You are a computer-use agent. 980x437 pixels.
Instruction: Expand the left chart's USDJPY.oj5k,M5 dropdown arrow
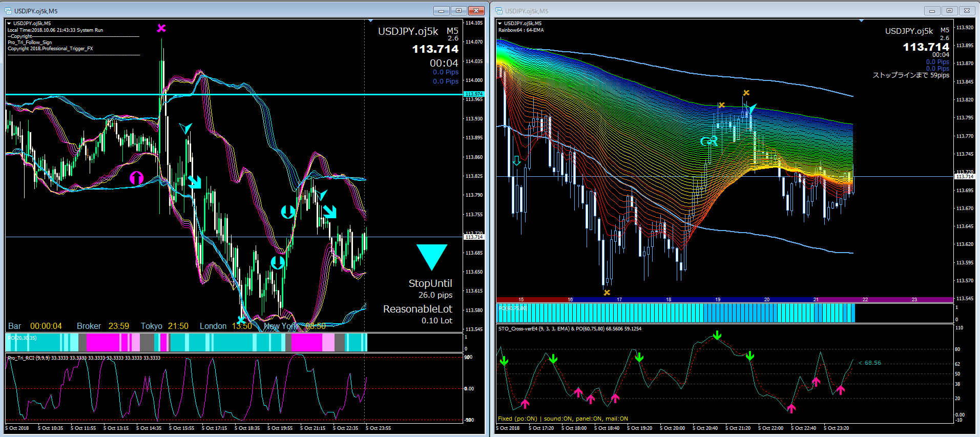pos(9,23)
